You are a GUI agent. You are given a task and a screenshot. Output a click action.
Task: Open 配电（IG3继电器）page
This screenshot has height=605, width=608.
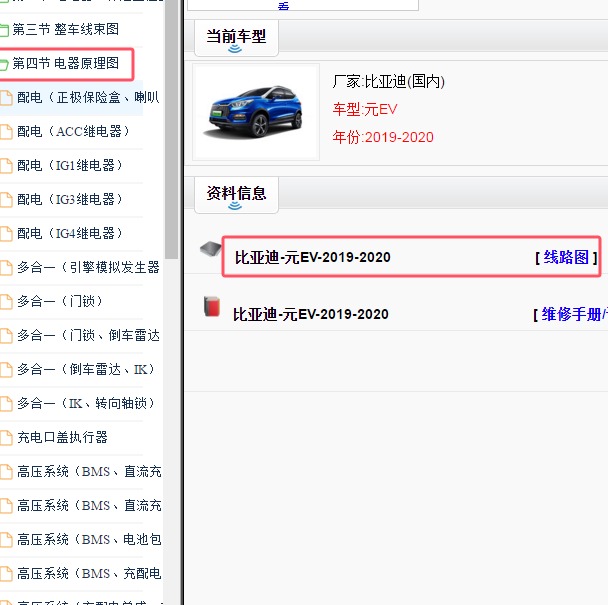tap(70, 199)
